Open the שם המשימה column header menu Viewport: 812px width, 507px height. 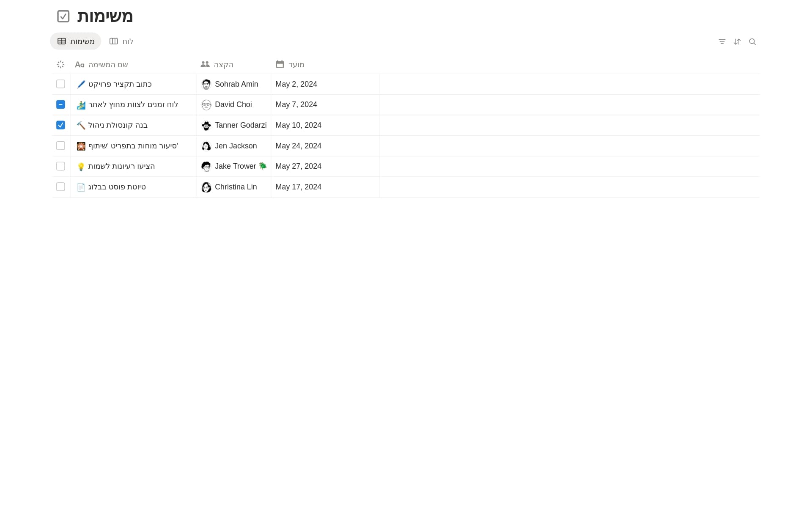click(x=108, y=65)
